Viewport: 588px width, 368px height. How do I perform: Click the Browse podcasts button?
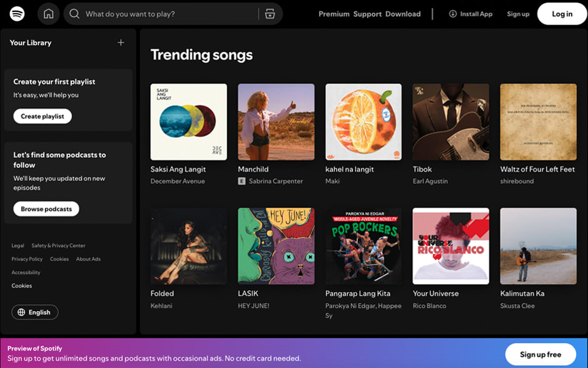[46, 209]
